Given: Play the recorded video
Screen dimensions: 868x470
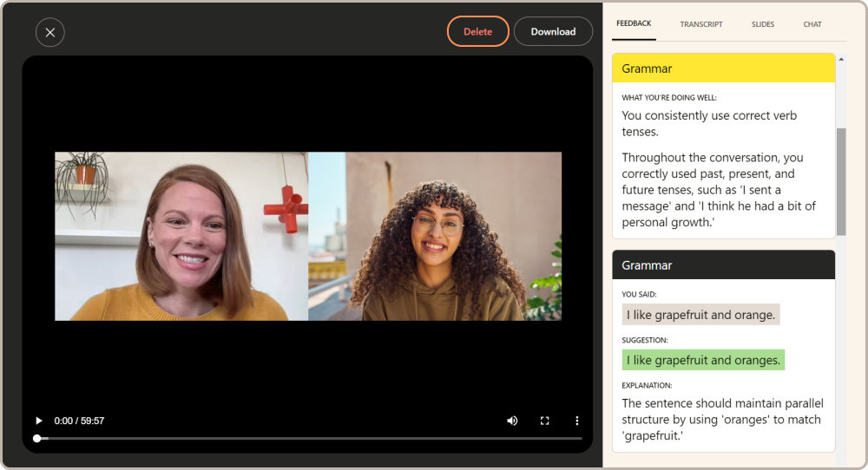Looking at the screenshot, I should pyautogui.click(x=38, y=421).
